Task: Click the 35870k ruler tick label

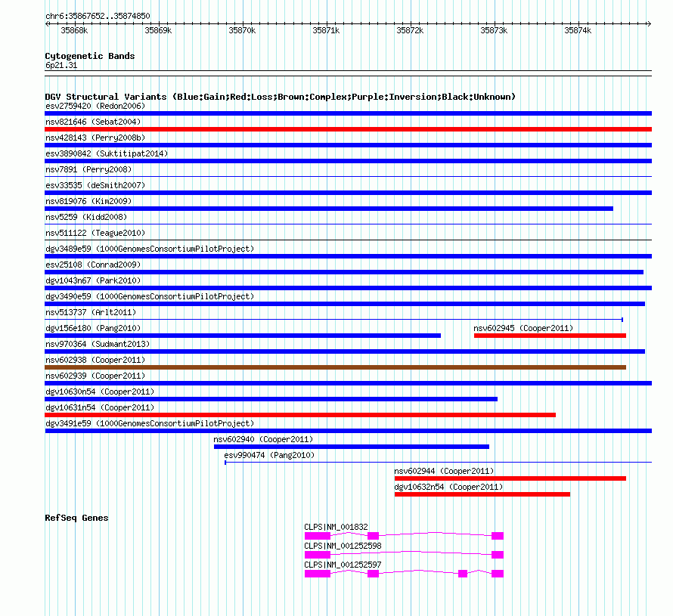Action: [242, 30]
